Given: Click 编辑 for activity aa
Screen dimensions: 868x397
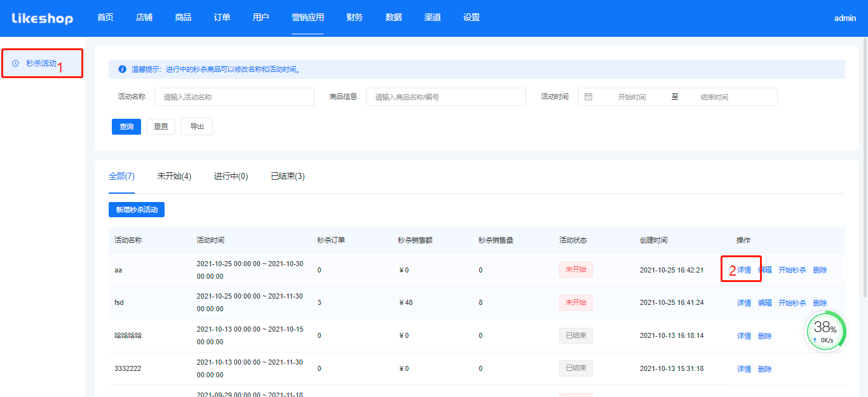Looking at the screenshot, I should coord(765,270).
